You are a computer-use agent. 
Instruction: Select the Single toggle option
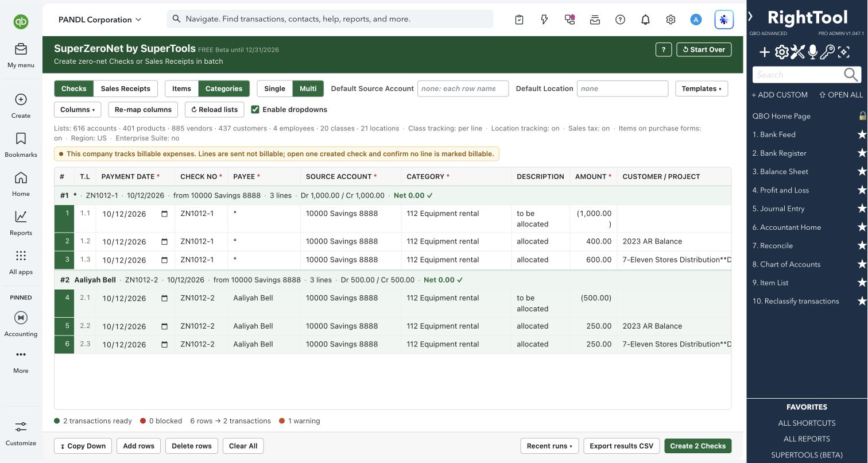(274, 88)
